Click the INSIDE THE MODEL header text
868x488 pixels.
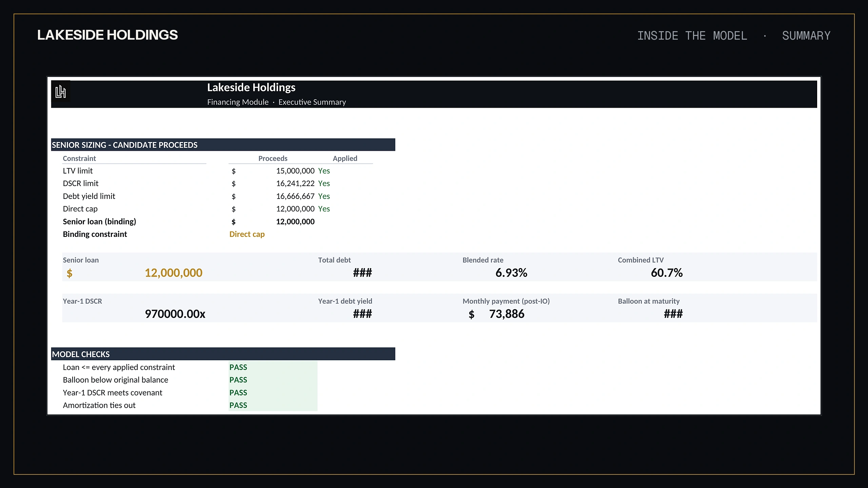coord(692,36)
